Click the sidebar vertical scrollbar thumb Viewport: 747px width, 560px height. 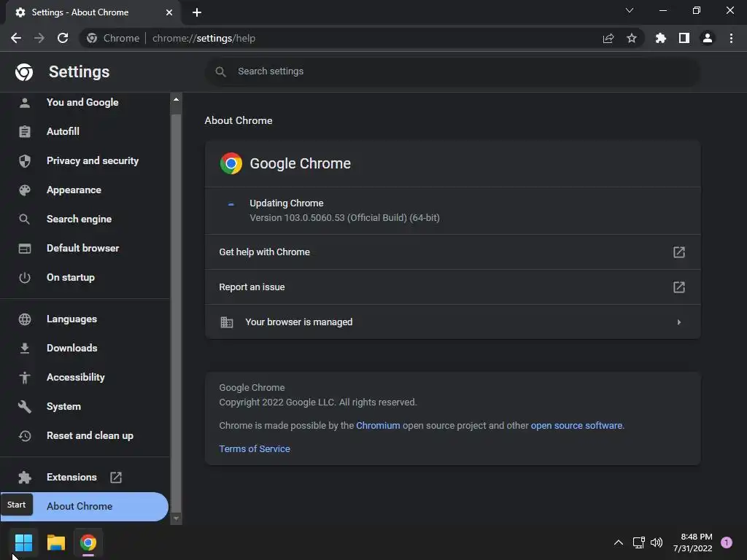tap(177, 312)
